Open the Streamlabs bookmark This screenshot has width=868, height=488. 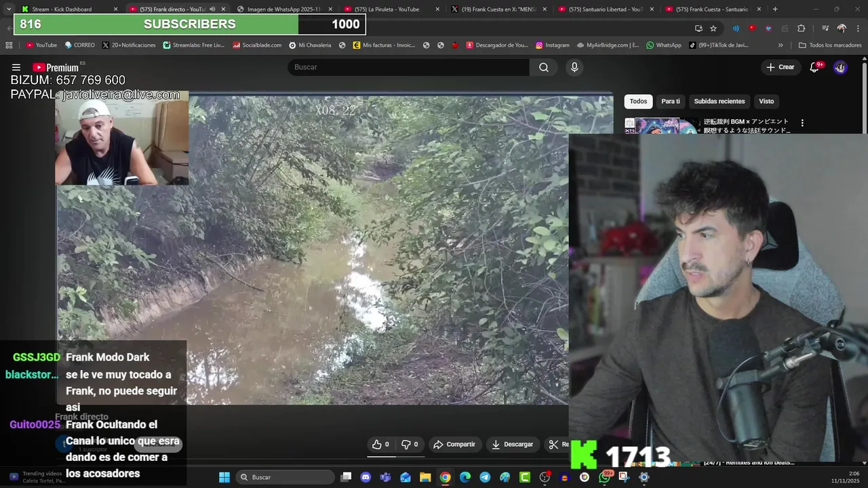193,45
